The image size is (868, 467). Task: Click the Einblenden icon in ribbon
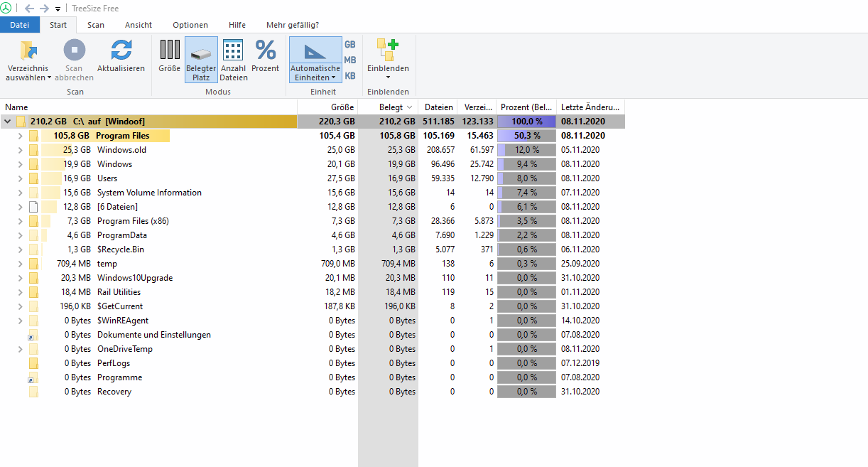tap(388, 50)
